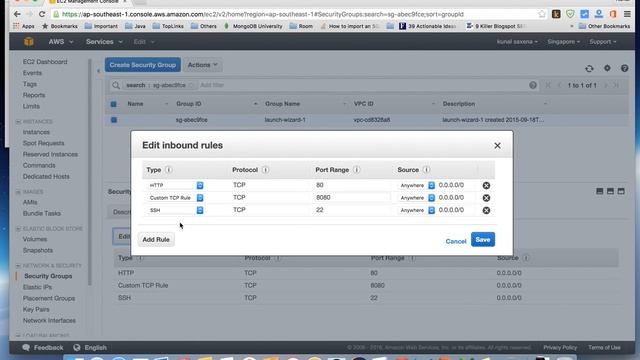
Task: Switch to the bottom panel split layout icon
Action: [600, 191]
